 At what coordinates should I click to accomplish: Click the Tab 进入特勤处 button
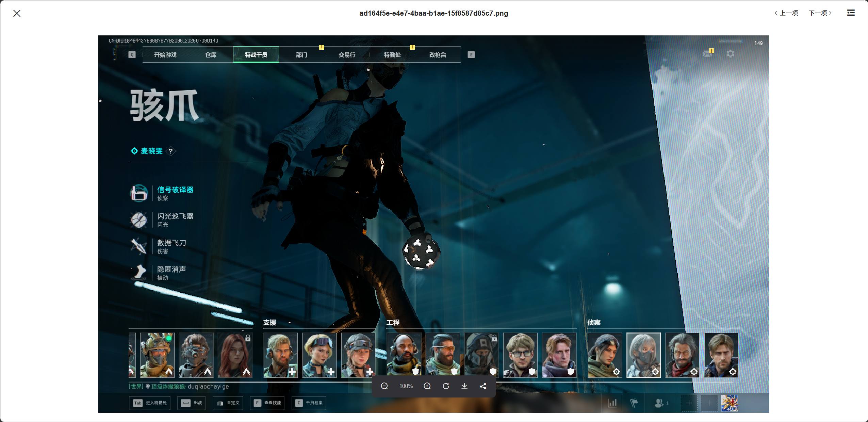coord(150,403)
